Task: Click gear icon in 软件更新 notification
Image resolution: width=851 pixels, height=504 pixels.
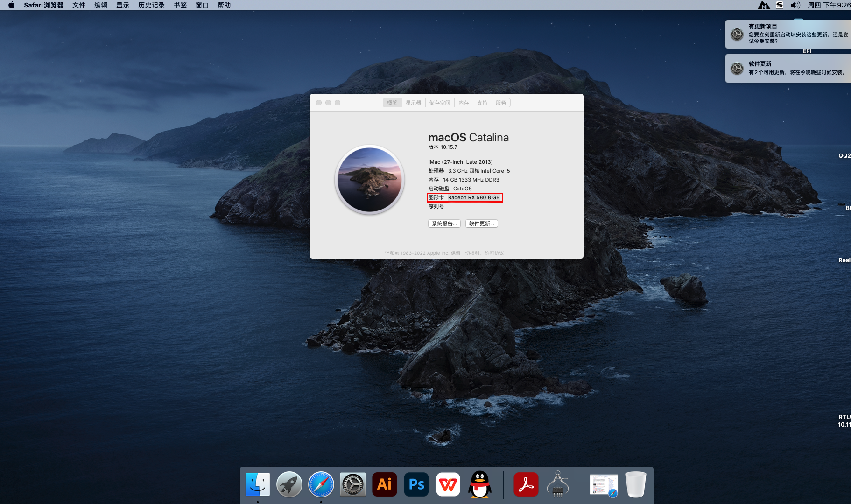Action: (x=737, y=68)
